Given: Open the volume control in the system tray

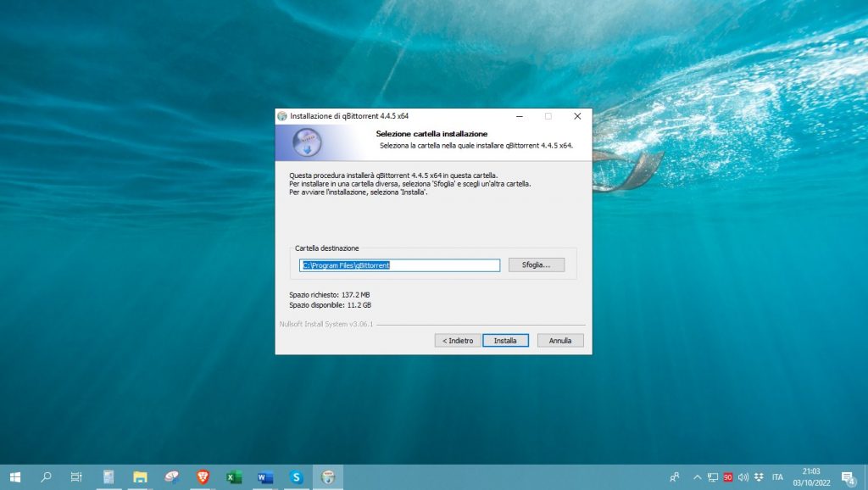Looking at the screenshot, I should [x=744, y=477].
